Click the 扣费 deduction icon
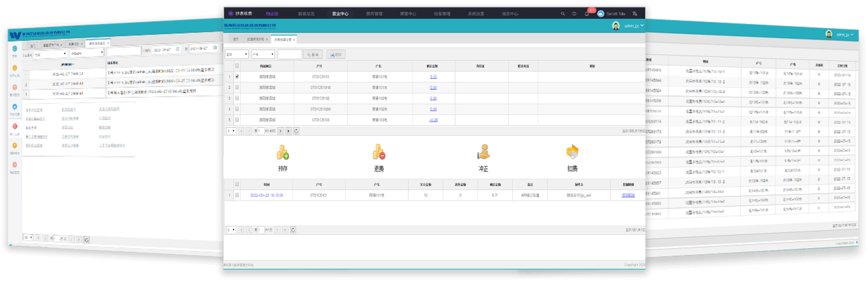868x283 pixels. [572, 152]
